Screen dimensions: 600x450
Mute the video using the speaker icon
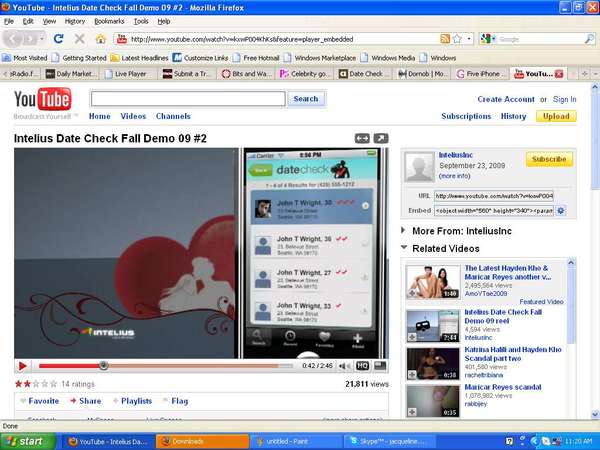[344, 366]
